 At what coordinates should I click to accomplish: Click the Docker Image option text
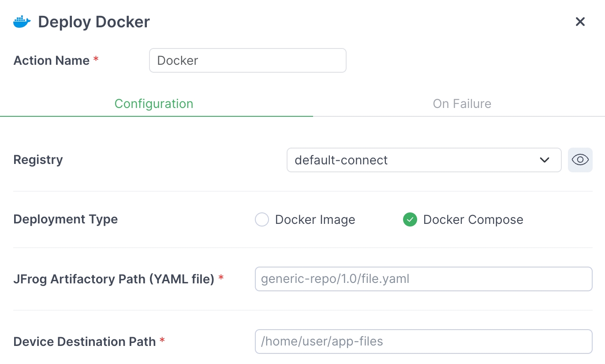[315, 219]
